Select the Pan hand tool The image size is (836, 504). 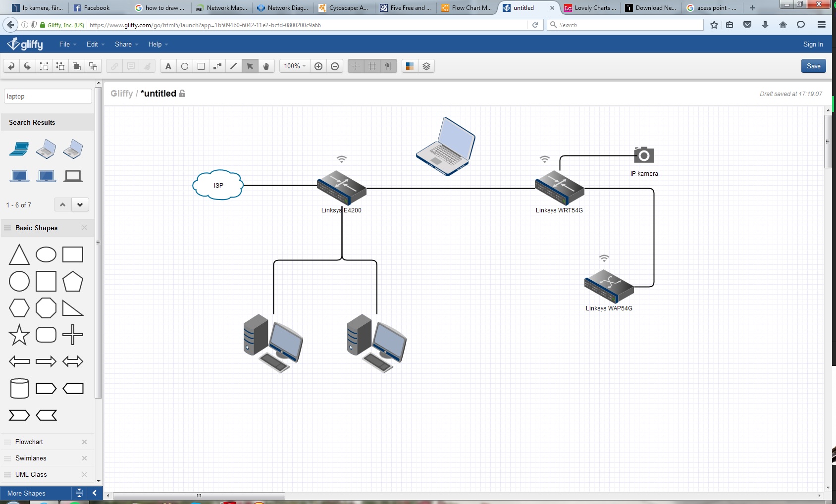[266, 66]
